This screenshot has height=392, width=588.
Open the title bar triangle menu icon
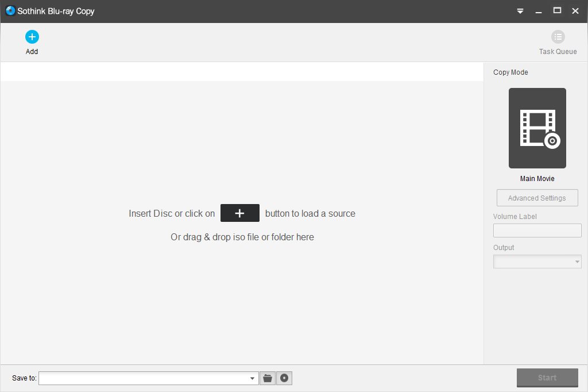(x=520, y=11)
